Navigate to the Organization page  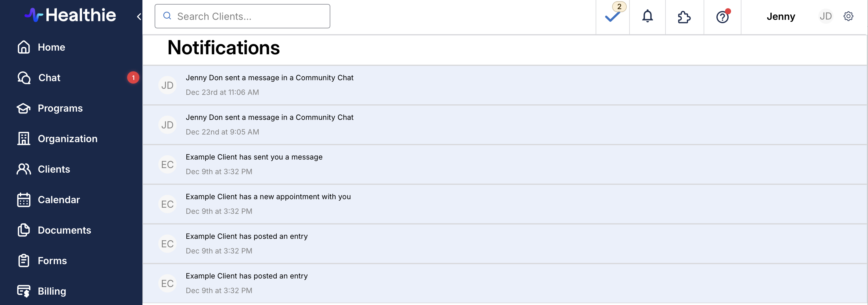point(67,139)
